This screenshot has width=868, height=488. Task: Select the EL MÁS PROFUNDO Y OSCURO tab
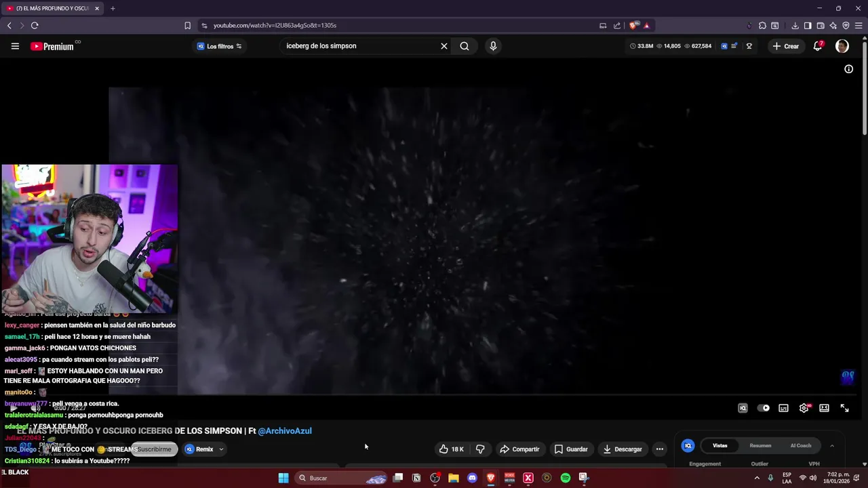(x=53, y=8)
